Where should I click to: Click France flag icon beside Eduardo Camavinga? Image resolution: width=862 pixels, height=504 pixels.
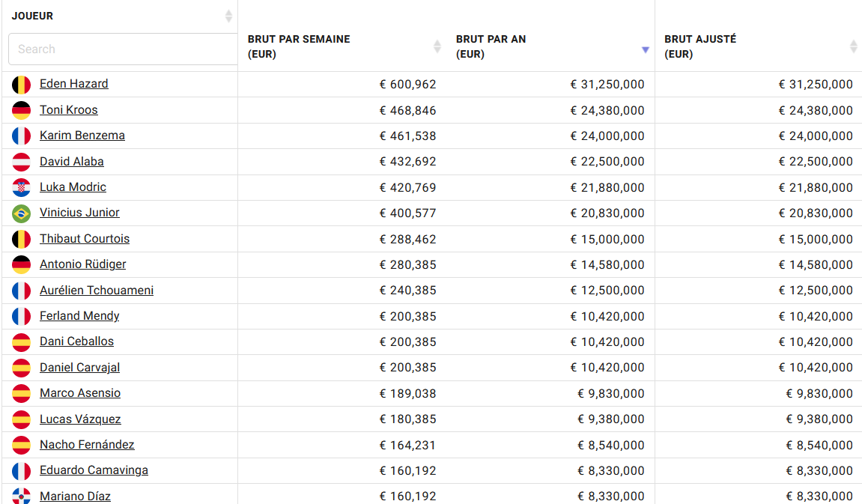click(x=22, y=471)
